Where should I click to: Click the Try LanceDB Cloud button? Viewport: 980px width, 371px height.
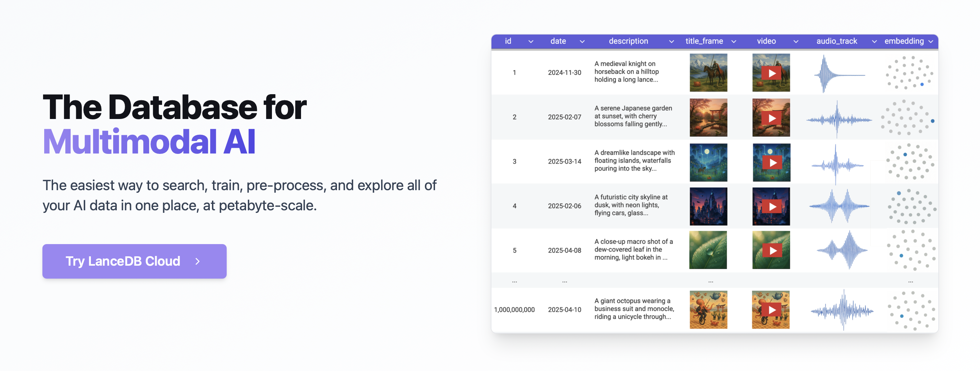(x=134, y=261)
